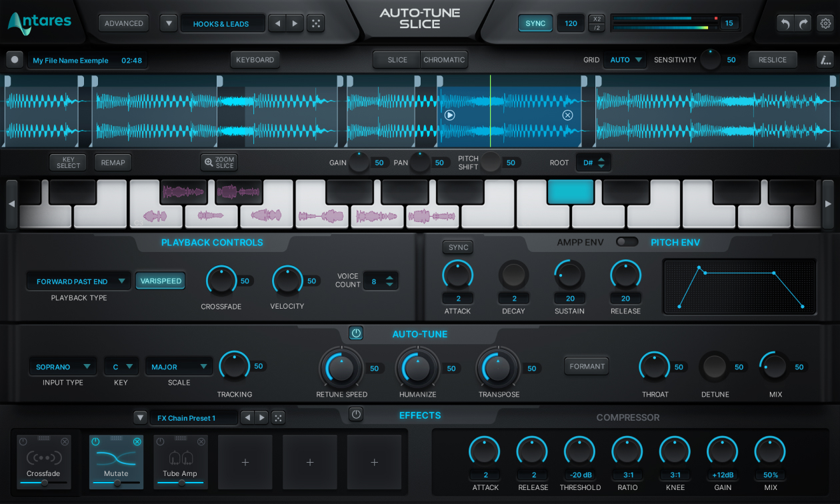Click the undo arrow icon
This screenshot has height=504, width=840.
click(x=785, y=23)
